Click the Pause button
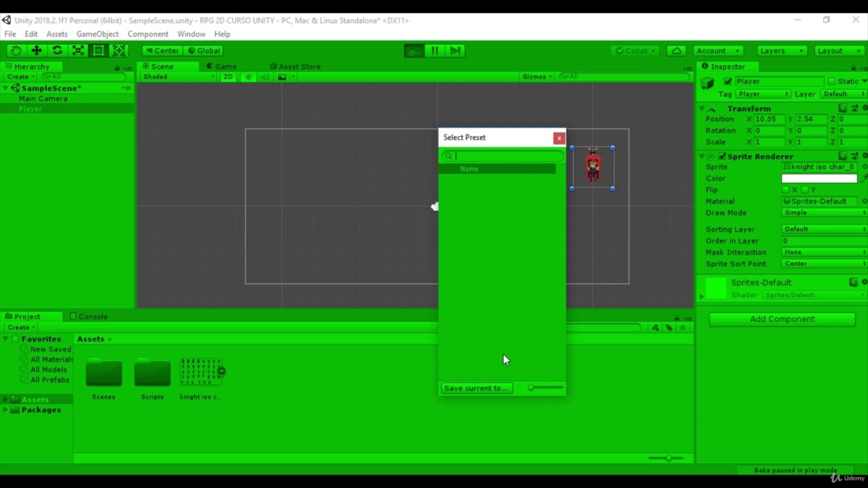 click(435, 51)
